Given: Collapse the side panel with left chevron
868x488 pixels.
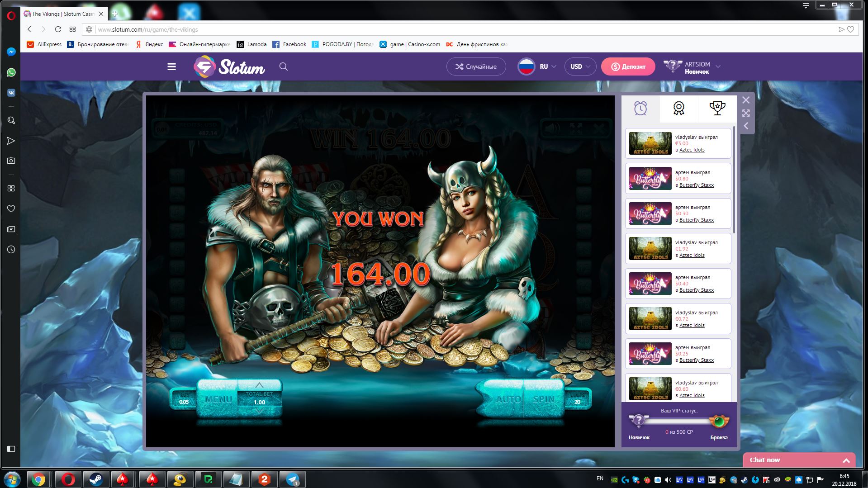Looking at the screenshot, I should 746,126.
